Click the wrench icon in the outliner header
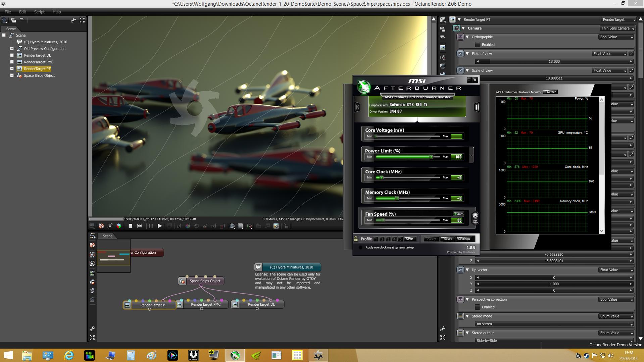The width and height of the screenshot is (644, 362). click(x=73, y=20)
